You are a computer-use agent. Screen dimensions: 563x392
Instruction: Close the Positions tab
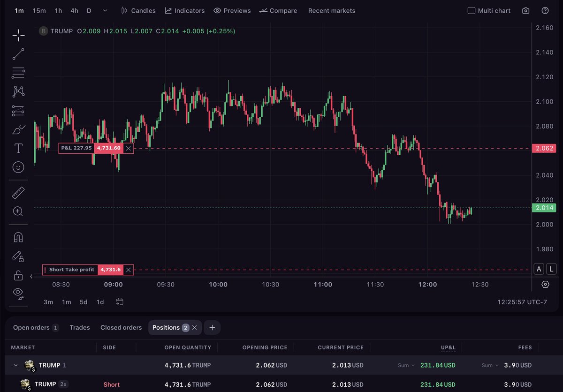[x=195, y=328]
